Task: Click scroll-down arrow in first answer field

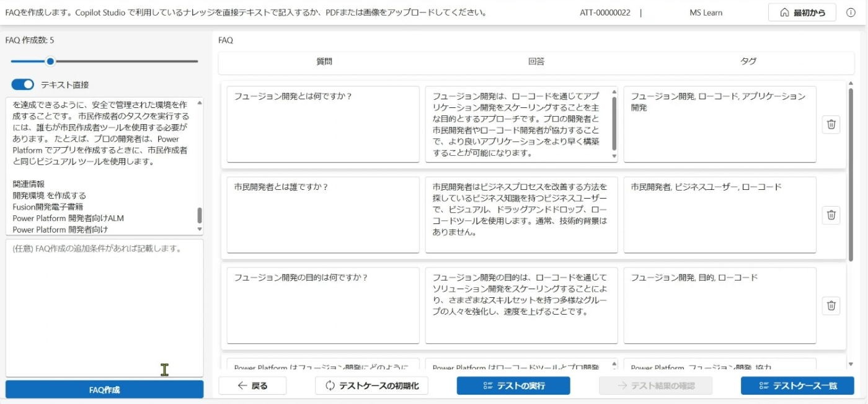Action: pyautogui.click(x=614, y=156)
